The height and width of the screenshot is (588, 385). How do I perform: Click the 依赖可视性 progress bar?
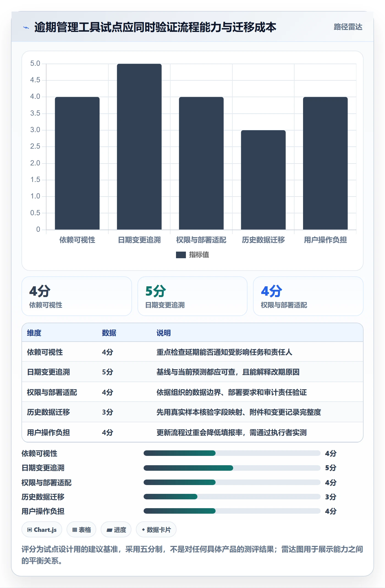232,453
